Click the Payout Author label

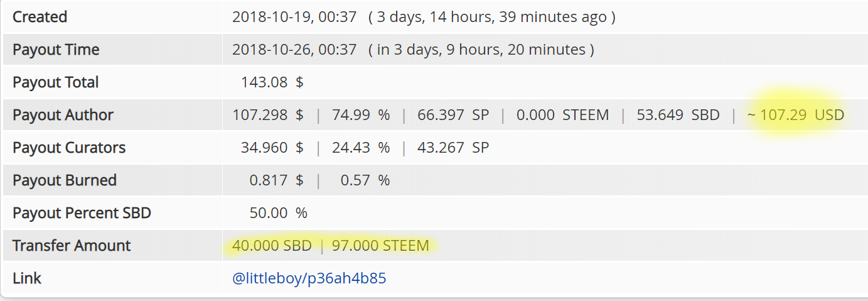click(x=63, y=115)
